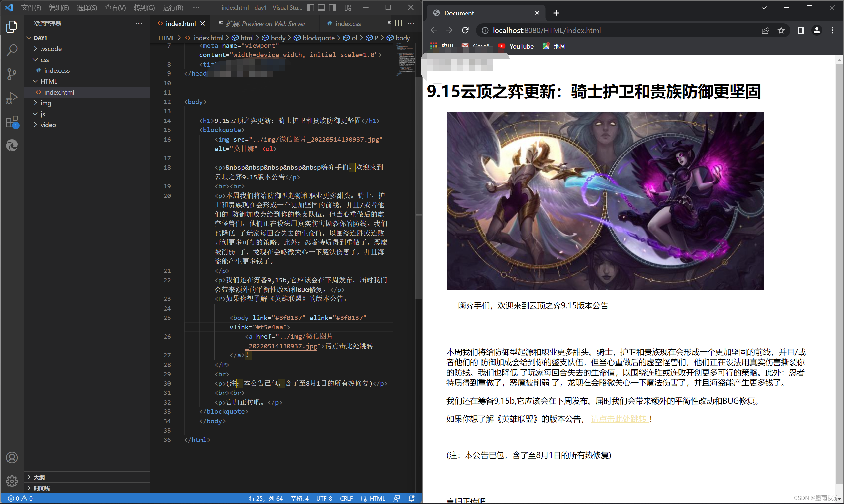The height and width of the screenshot is (504, 844).
Task: Open the YouTube bookmark
Action: tap(516, 46)
